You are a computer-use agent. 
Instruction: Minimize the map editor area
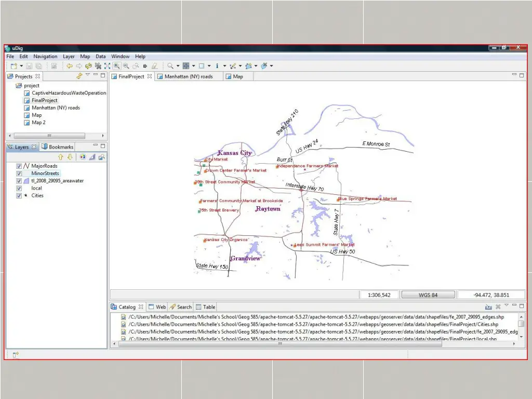click(514, 75)
